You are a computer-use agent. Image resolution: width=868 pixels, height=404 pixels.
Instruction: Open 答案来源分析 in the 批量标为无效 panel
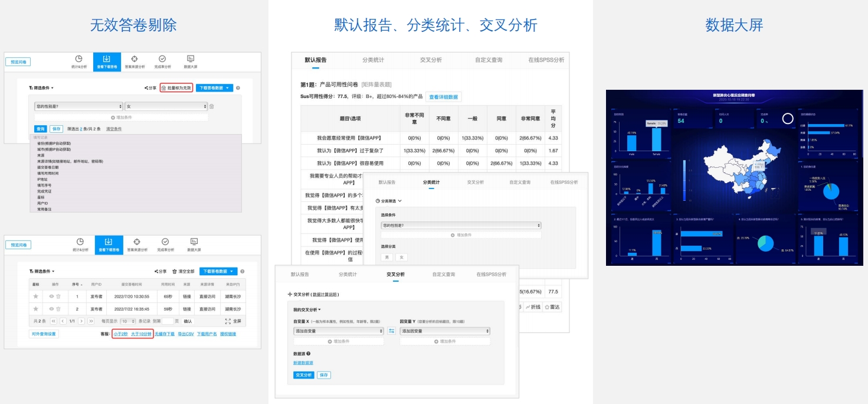(x=134, y=61)
